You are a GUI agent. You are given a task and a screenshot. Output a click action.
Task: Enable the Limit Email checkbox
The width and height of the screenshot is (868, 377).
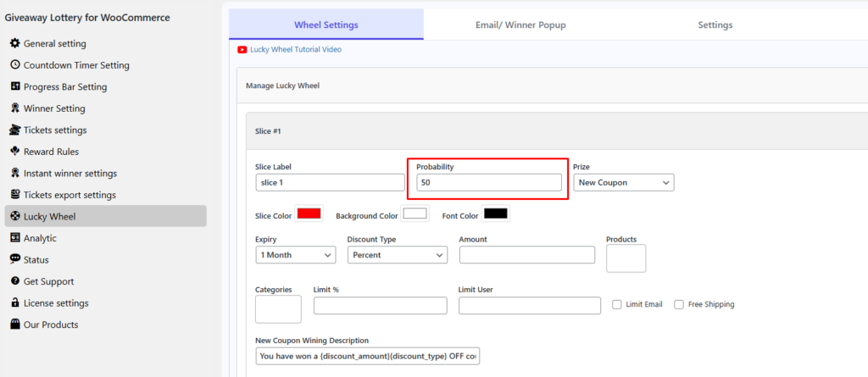click(617, 304)
